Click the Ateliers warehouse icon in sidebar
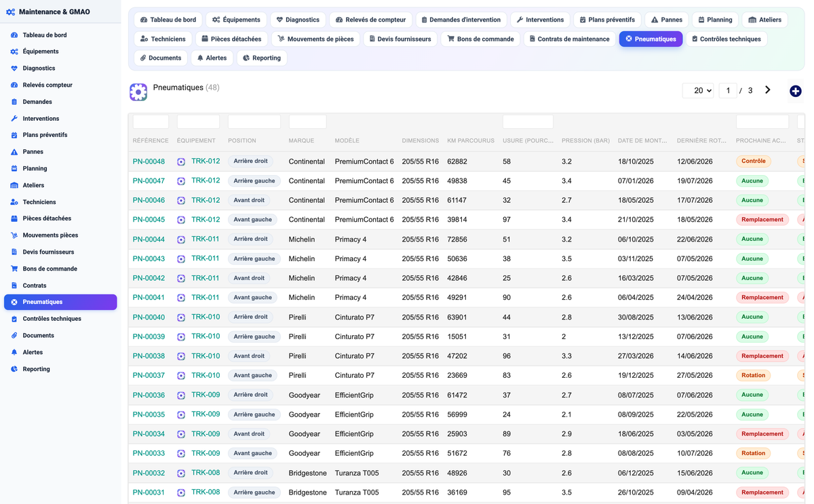814x504 pixels. click(x=14, y=185)
